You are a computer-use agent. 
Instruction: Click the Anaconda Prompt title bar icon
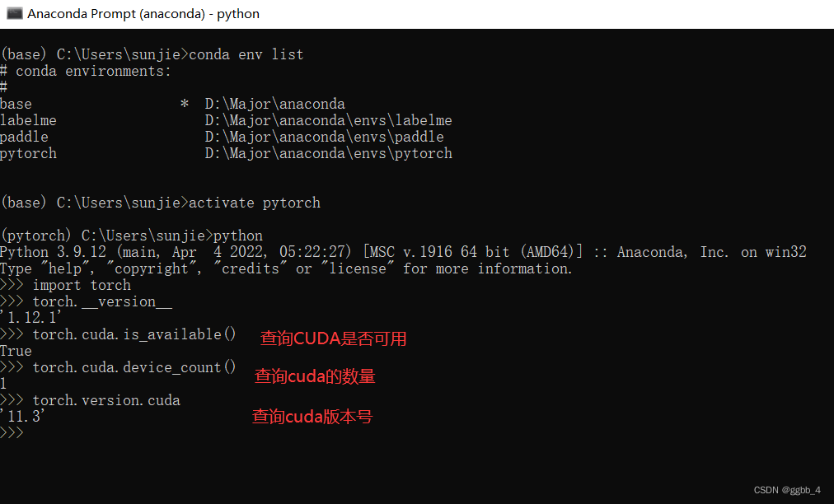pyautogui.click(x=12, y=13)
